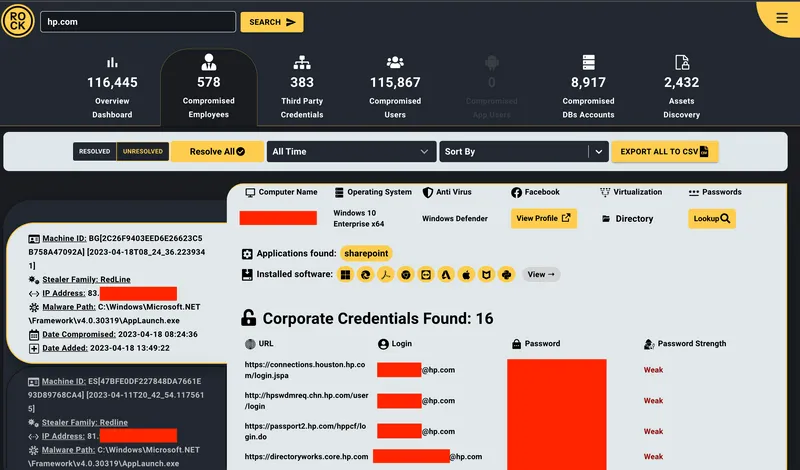
Task: Go to the Assets Discovery tab
Action: 681,89
